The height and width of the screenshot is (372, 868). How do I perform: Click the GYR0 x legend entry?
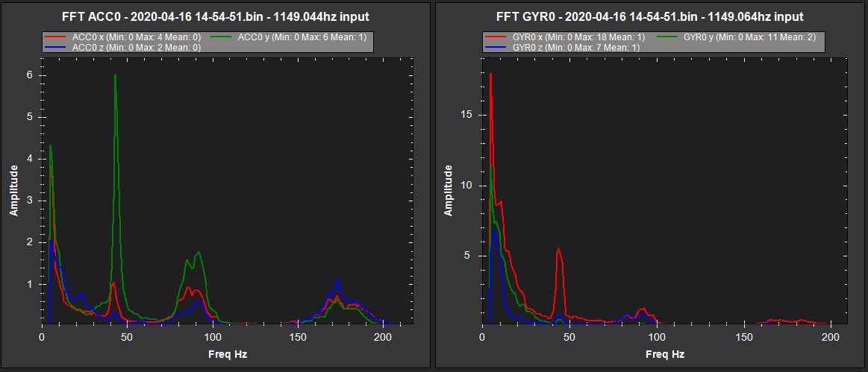565,37
